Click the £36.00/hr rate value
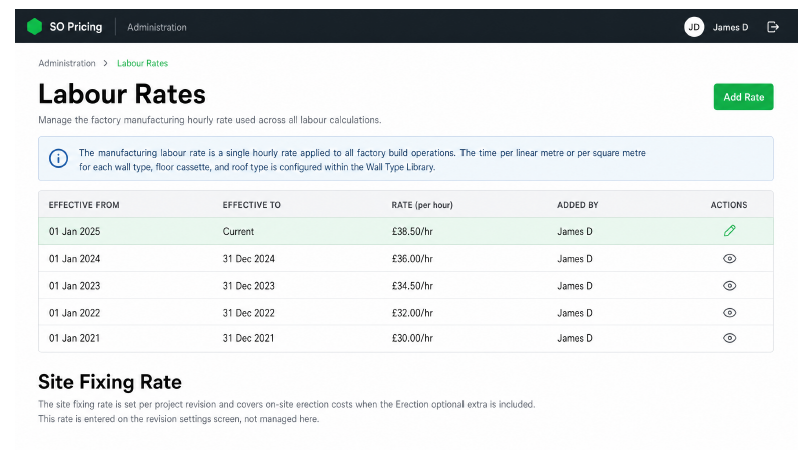Viewport: 809px width, 452px height. [412, 259]
